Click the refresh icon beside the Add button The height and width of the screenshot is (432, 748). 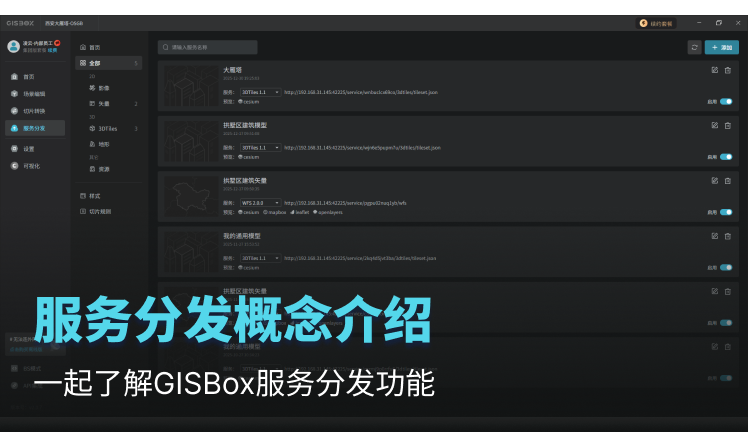[x=694, y=47]
